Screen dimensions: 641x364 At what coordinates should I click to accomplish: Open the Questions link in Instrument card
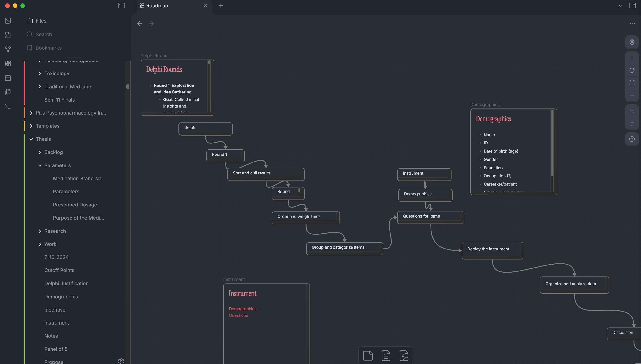pos(238,315)
